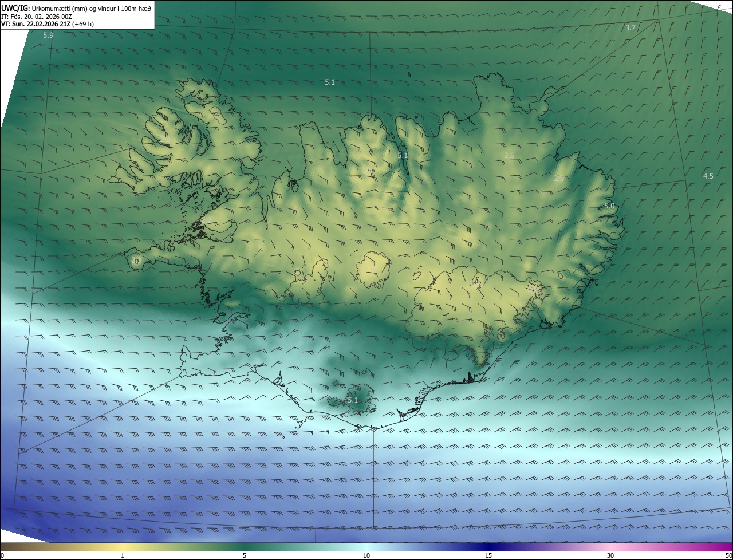
Task: Click the 5.1 value over the sea north of Iceland
Action: pos(330,82)
